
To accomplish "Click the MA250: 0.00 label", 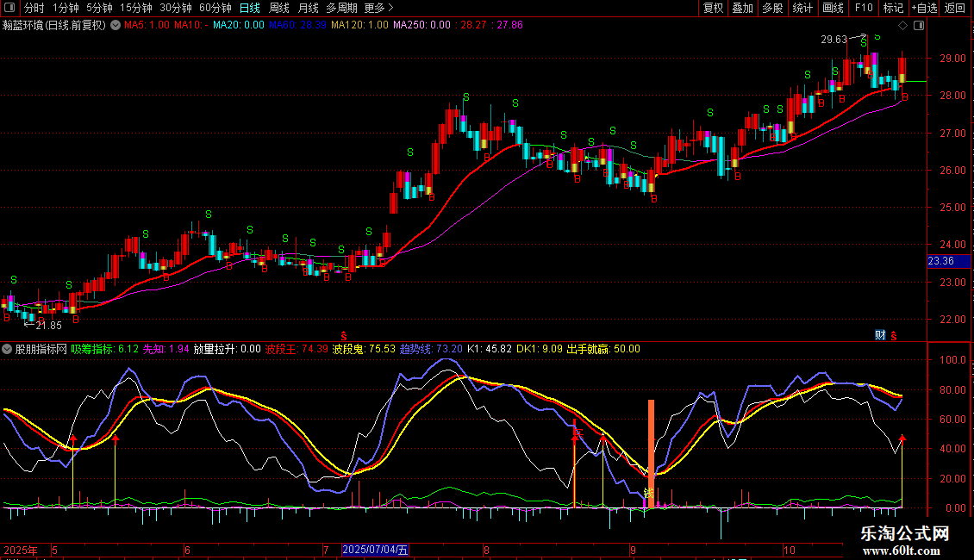I will coord(421,26).
